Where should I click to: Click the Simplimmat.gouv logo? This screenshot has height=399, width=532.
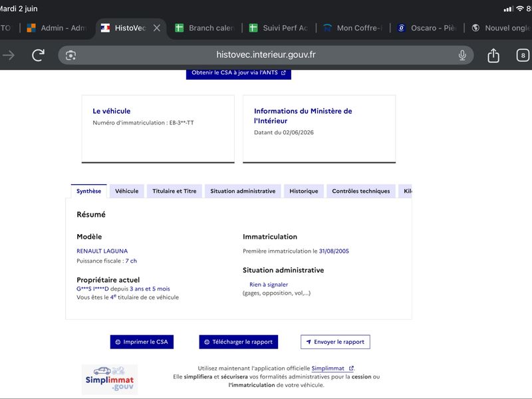(110, 380)
